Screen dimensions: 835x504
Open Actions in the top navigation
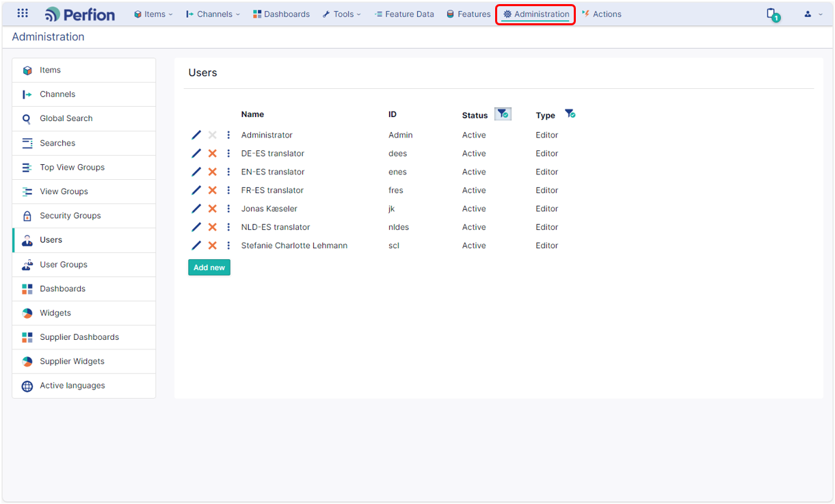coord(602,14)
